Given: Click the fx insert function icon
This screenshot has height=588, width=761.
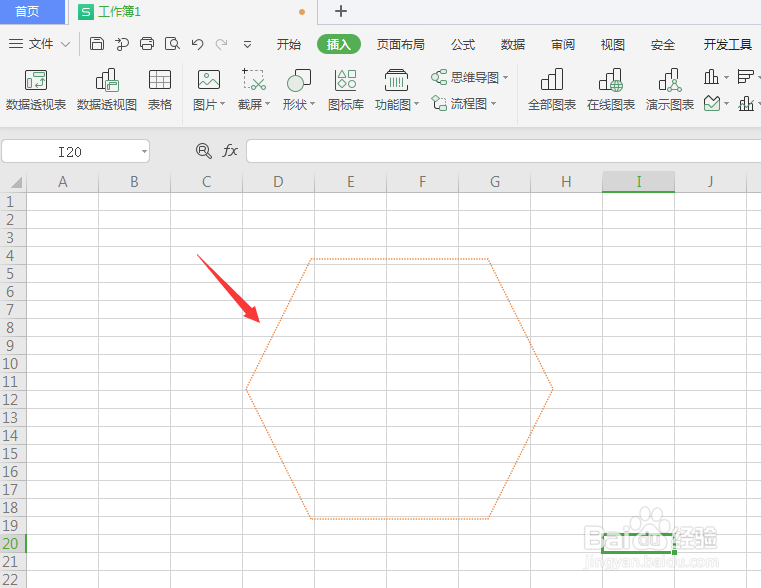Looking at the screenshot, I should pos(230,151).
